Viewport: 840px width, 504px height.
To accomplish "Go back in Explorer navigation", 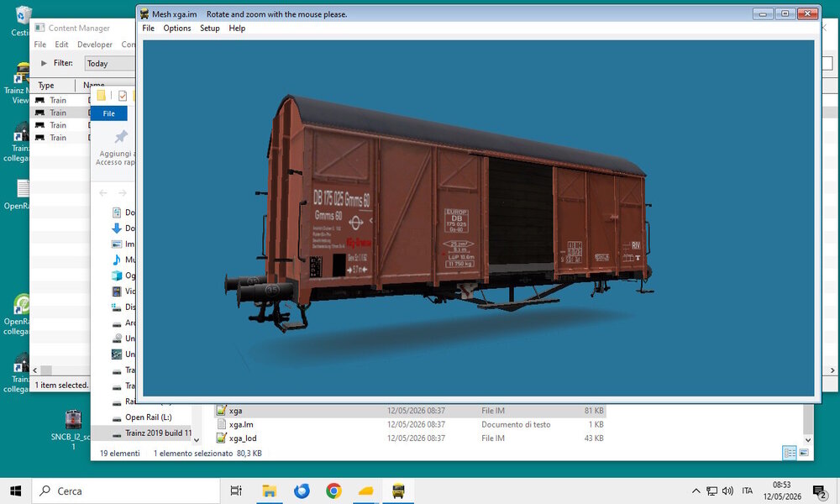I will [103, 193].
